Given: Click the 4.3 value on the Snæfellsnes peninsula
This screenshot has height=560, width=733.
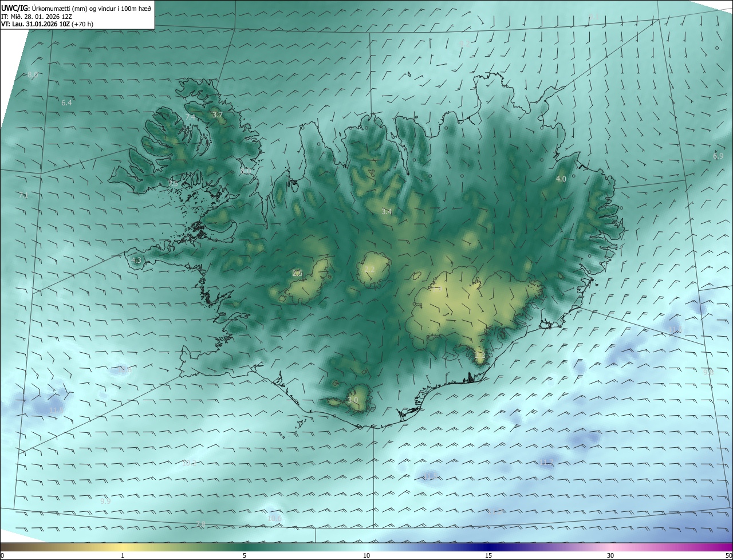Looking at the screenshot, I should (136, 261).
